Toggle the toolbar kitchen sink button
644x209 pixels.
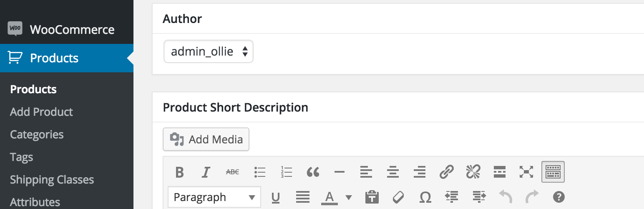[553, 172]
